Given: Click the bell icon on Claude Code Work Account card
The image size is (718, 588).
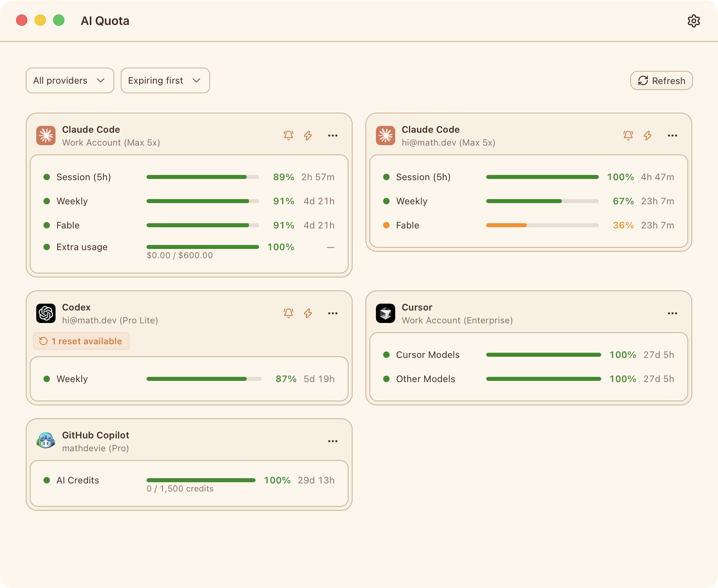Looking at the screenshot, I should [289, 136].
